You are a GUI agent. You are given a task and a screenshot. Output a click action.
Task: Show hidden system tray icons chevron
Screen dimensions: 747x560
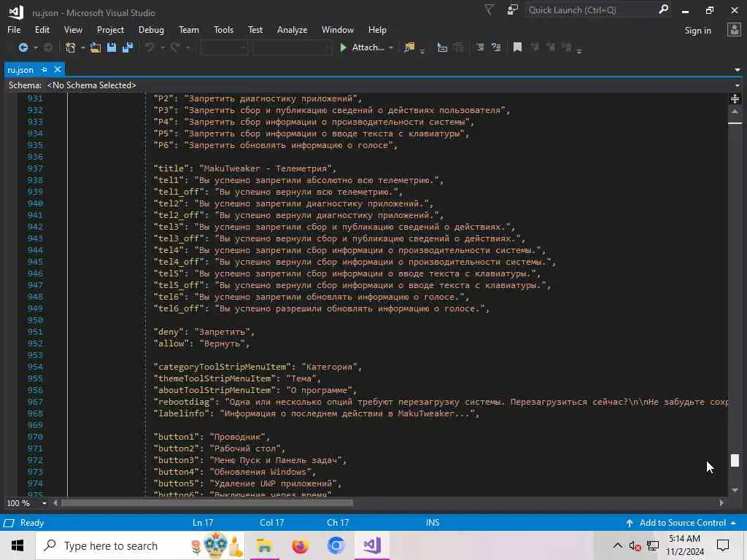tap(617, 545)
